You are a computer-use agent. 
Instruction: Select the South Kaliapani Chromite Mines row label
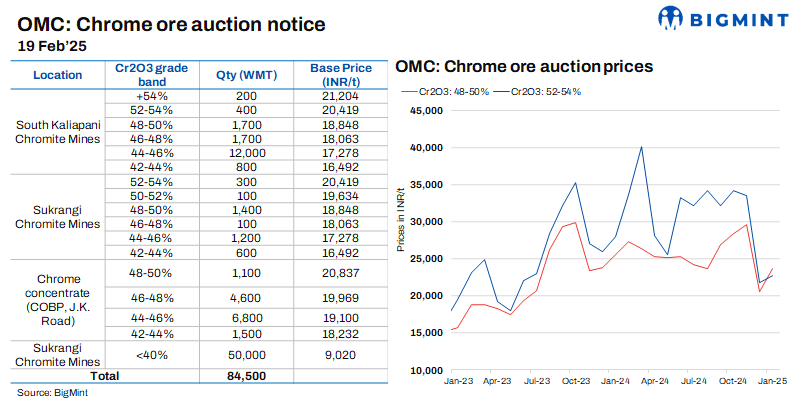58,132
